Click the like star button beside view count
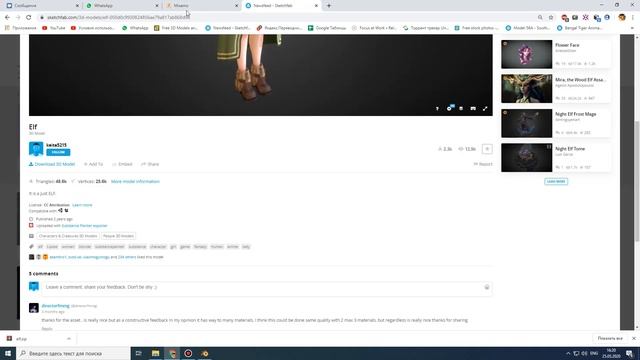This screenshot has width=640, height=360. coord(487,149)
